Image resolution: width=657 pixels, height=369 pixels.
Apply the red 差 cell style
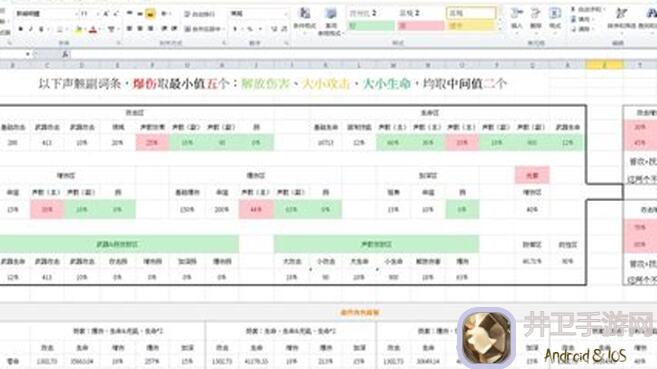(x=421, y=26)
